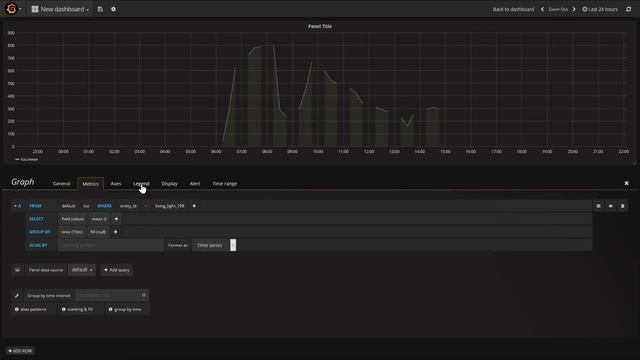Switch to the Metrics tab
The width and height of the screenshot is (640, 360).
(x=90, y=184)
